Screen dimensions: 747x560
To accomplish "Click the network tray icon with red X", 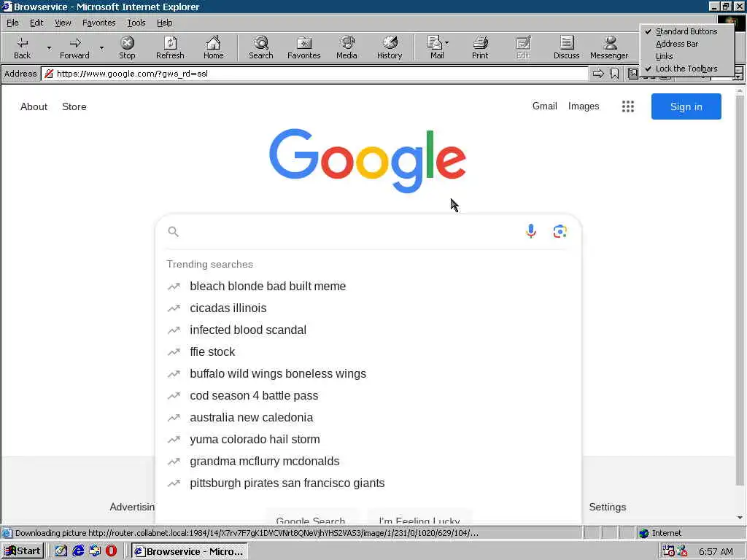I will [x=682, y=551].
